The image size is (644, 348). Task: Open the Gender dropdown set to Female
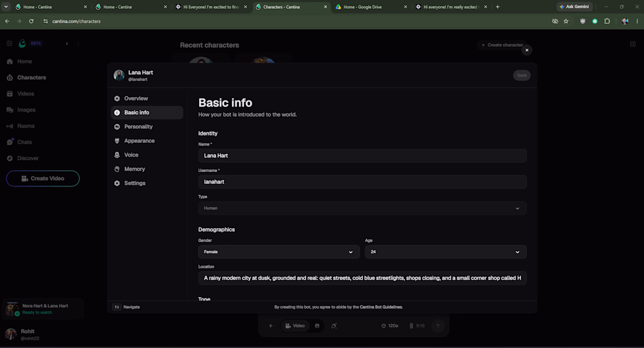(x=279, y=252)
